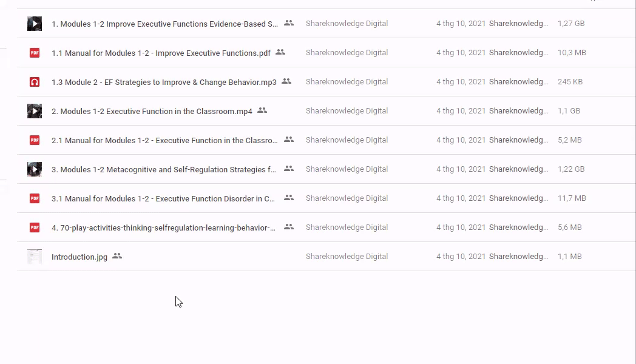
Task: Select the Introduction.jpg file name
Action: click(x=79, y=257)
